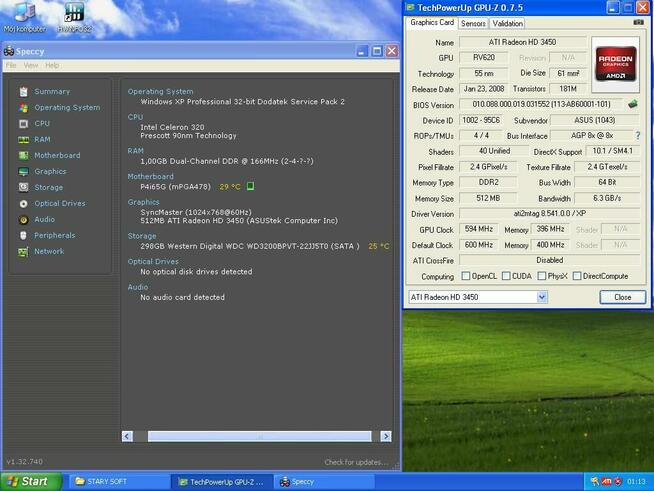The image size is (654, 491).
Task: Switch to the Sensors tab
Action: 473,24
